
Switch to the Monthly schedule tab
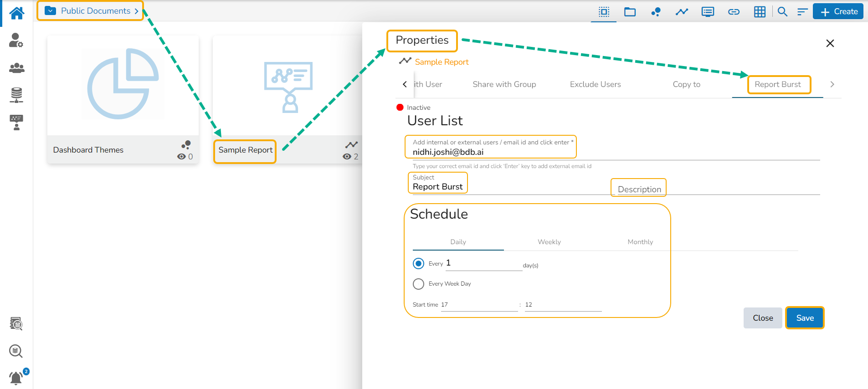[x=641, y=242]
